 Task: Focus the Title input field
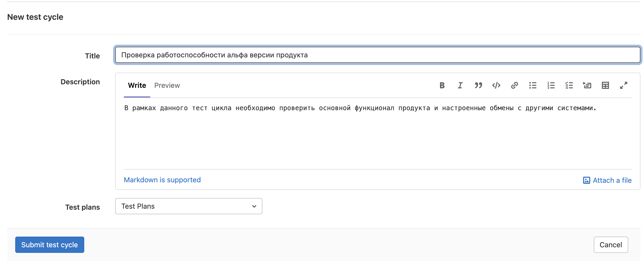click(x=377, y=55)
